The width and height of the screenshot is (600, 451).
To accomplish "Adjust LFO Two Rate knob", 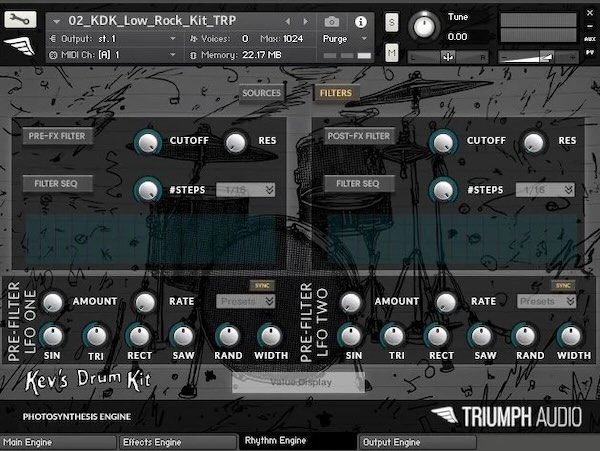I will pyautogui.click(x=446, y=302).
